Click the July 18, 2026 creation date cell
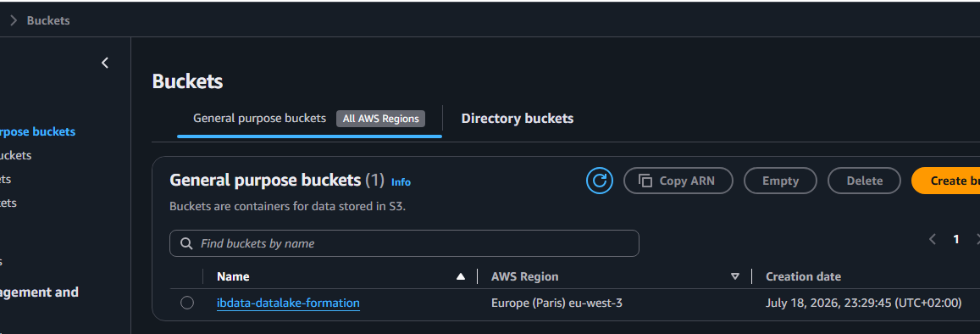This screenshot has height=334, width=980. point(863,303)
